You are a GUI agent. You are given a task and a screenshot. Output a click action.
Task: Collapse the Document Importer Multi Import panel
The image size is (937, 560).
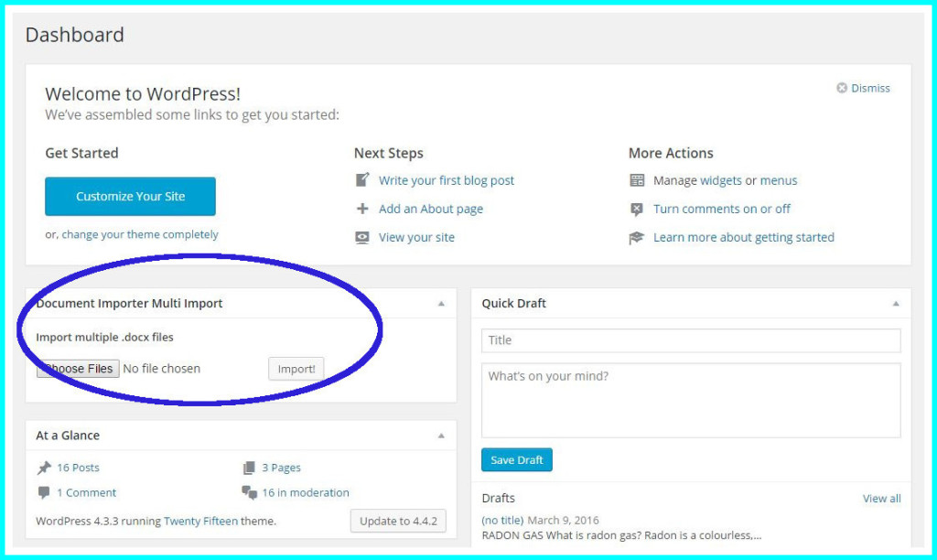pos(441,304)
